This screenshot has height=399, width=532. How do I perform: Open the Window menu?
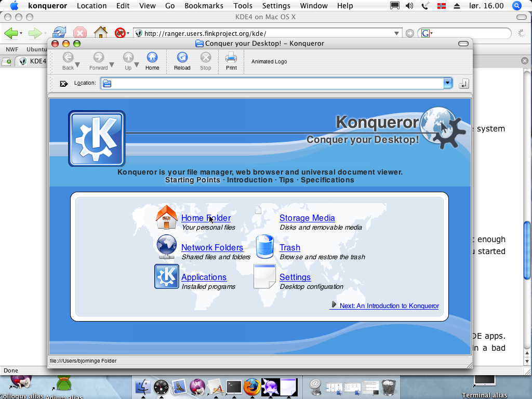[x=314, y=6]
